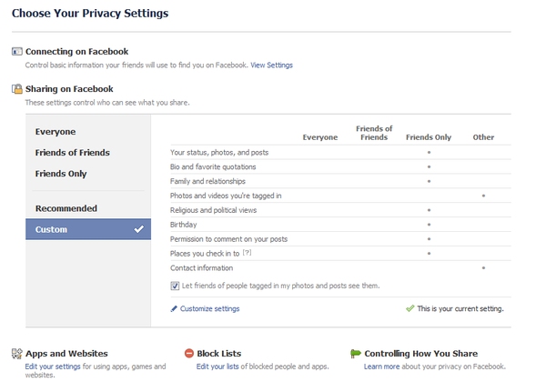Select the Recommended preset

click(88, 208)
